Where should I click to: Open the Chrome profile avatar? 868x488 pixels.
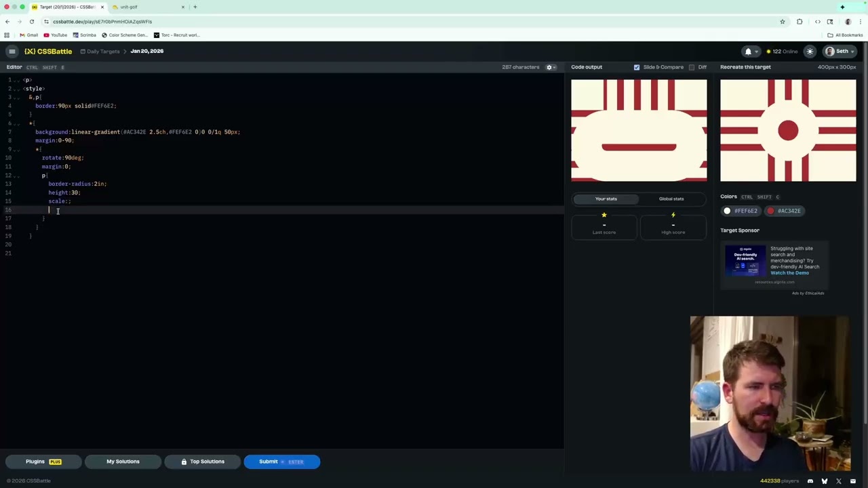point(848,22)
